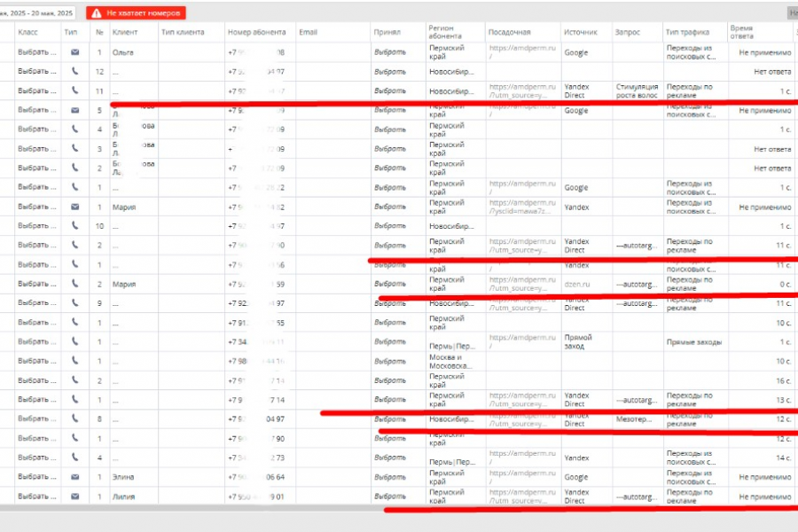Sort by the Класс column header
This screenshot has height=532, width=798.
click(x=28, y=32)
